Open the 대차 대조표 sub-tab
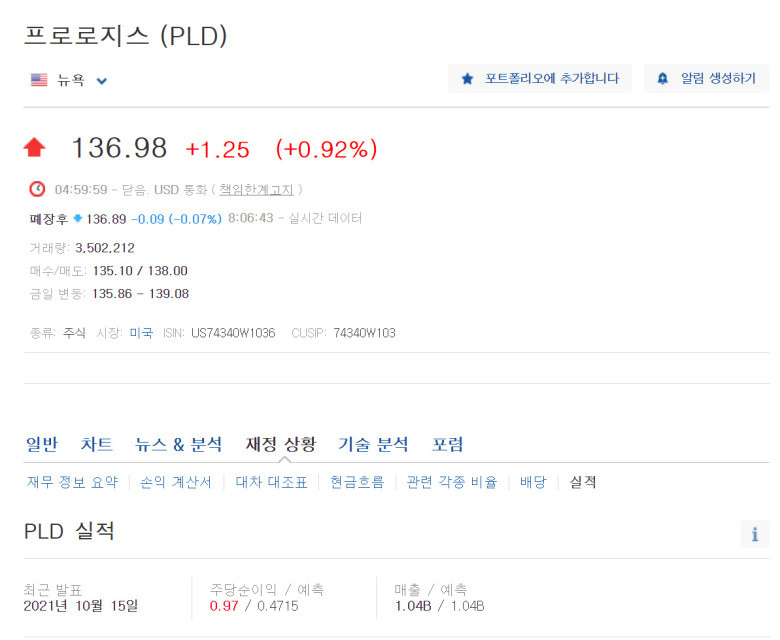780x640 pixels. tap(271, 482)
